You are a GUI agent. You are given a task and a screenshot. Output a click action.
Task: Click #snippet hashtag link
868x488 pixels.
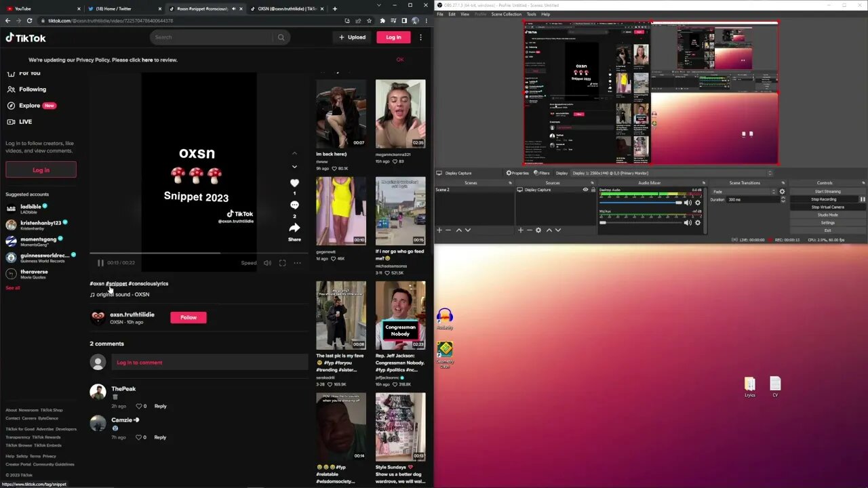click(x=117, y=283)
